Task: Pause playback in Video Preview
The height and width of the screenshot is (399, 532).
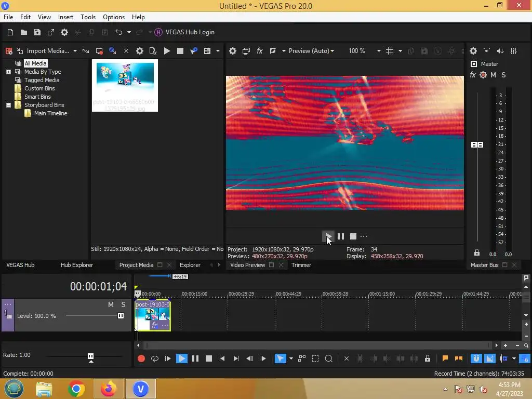Action: 341,236
